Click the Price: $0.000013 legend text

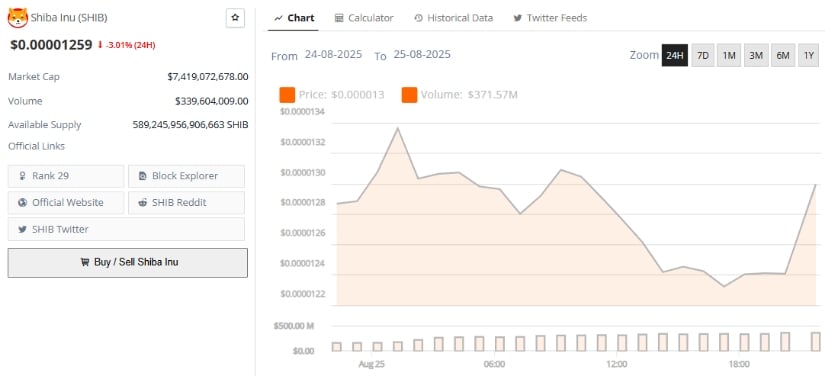click(x=341, y=95)
